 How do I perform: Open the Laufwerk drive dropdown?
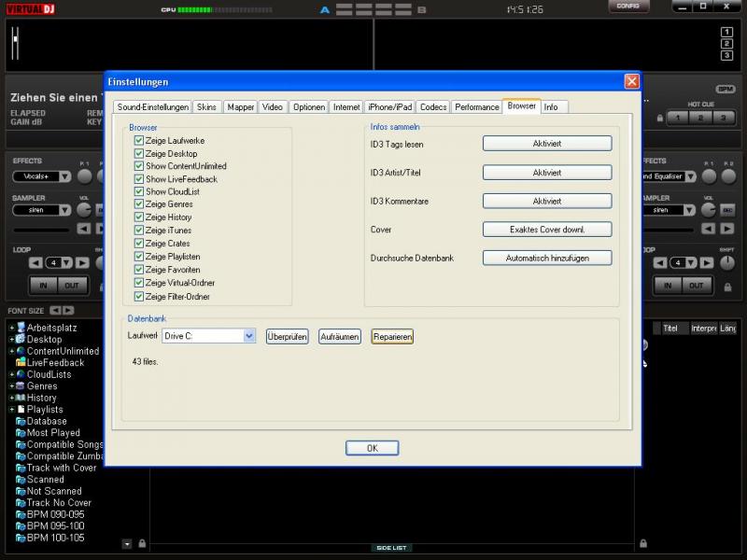(x=249, y=336)
